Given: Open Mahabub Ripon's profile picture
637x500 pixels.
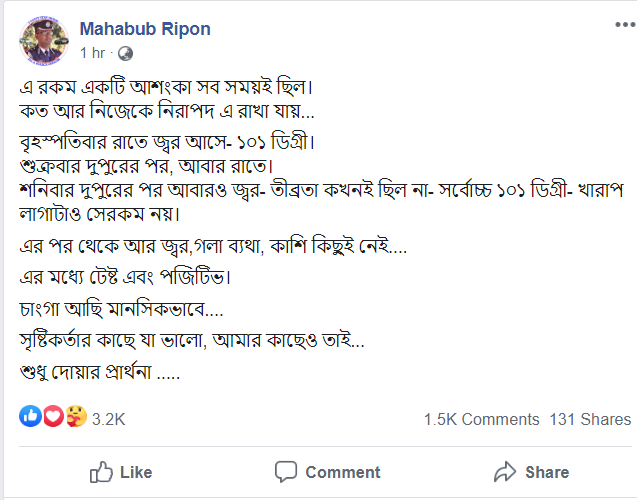Looking at the screenshot, I should point(45,41).
